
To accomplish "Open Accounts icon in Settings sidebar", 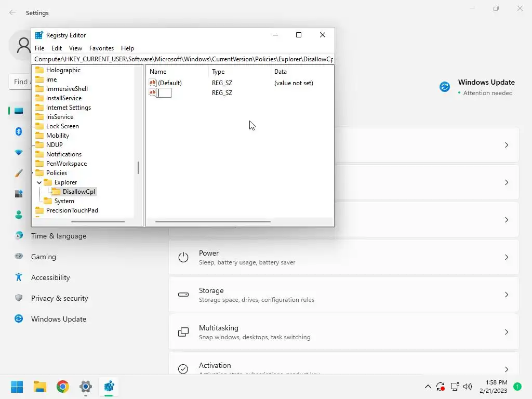I will (x=19, y=215).
